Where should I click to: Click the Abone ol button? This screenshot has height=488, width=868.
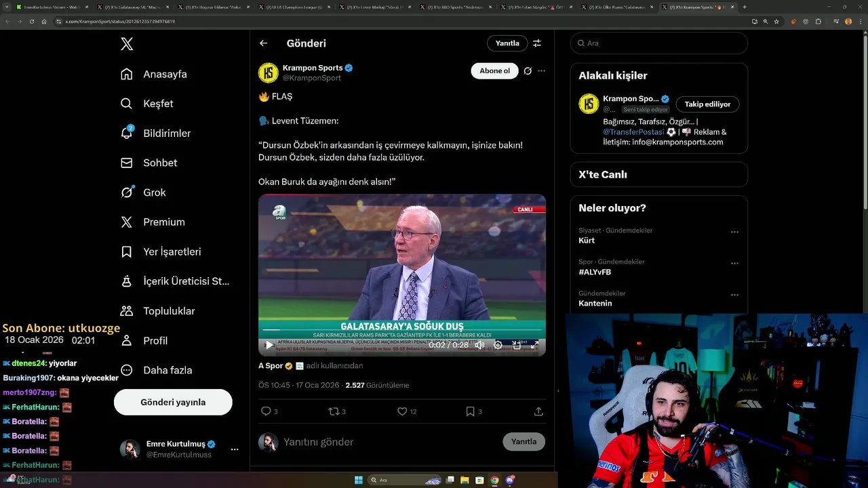pos(494,70)
